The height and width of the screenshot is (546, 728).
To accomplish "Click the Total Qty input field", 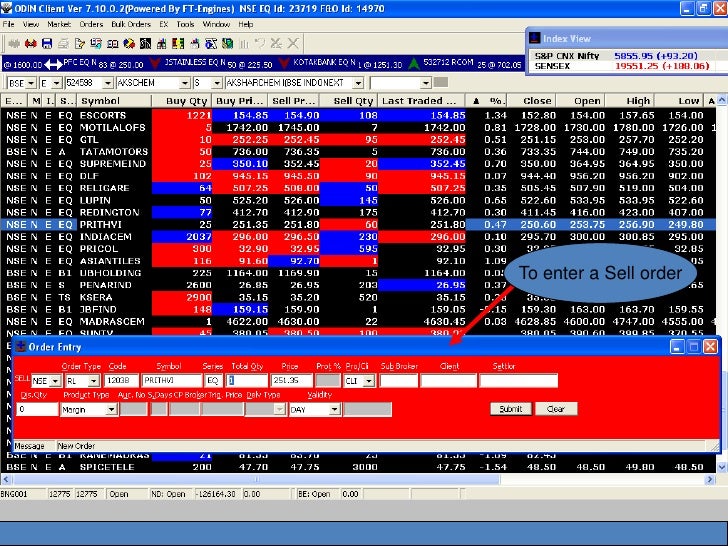I will [247, 381].
